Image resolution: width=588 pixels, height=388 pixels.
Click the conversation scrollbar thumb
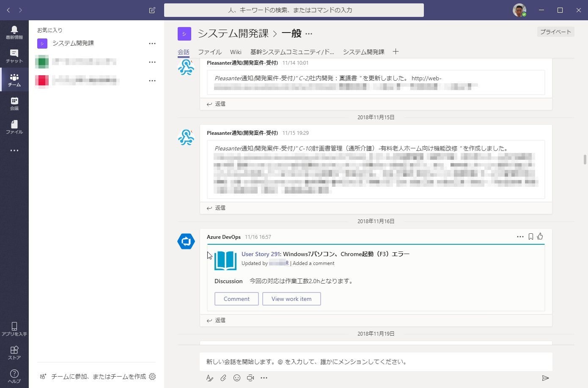585,159
